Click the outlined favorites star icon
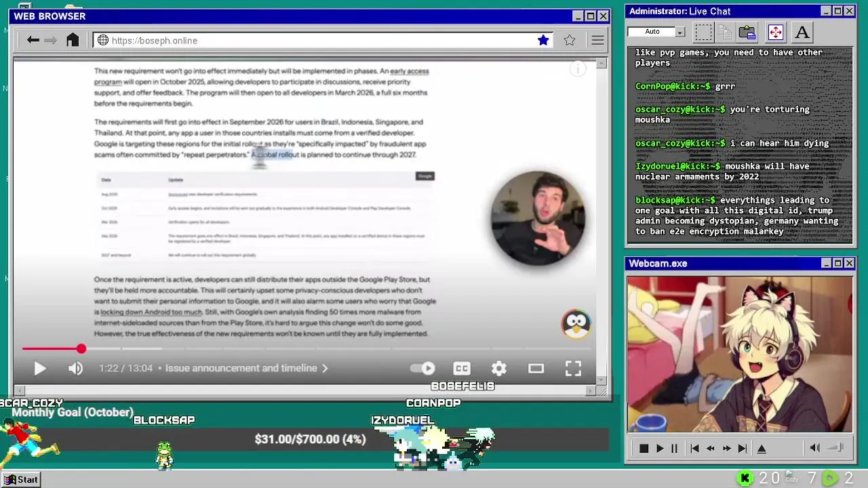Image resolution: width=868 pixels, height=488 pixels. 570,40
